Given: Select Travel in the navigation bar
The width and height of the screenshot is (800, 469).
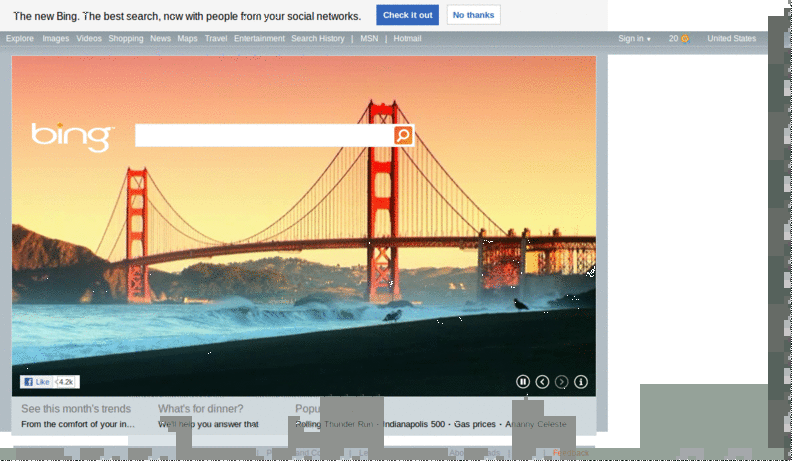Looking at the screenshot, I should [x=218, y=39].
